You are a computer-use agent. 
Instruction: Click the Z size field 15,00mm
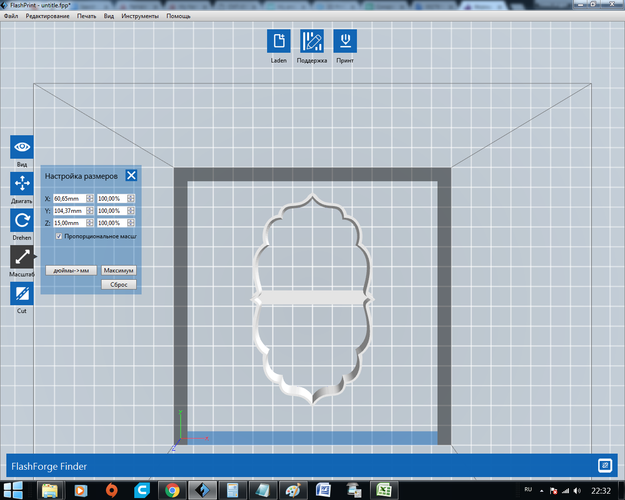[x=70, y=223]
